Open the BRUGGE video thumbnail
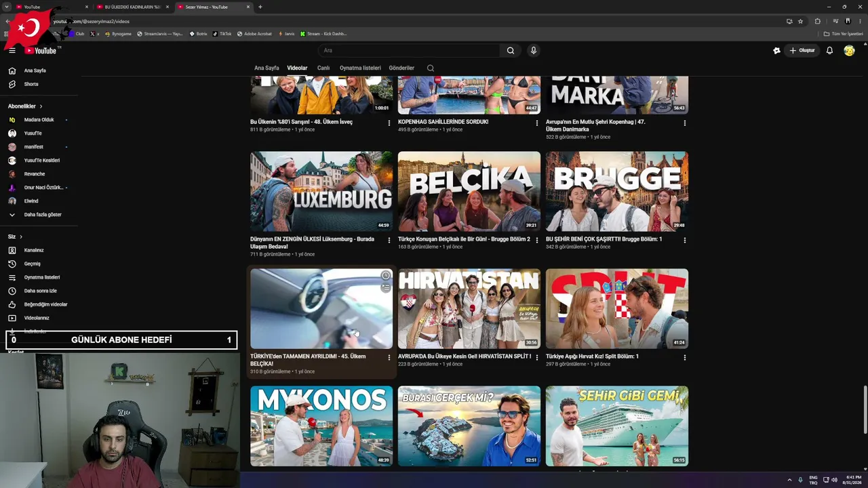The image size is (868, 488). point(617,192)
